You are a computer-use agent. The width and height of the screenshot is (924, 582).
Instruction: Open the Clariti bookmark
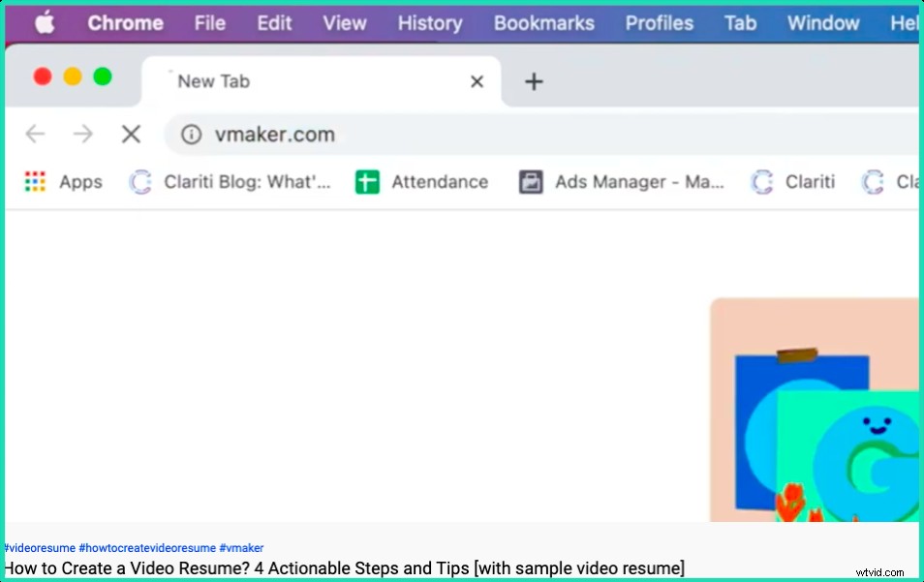792,181
